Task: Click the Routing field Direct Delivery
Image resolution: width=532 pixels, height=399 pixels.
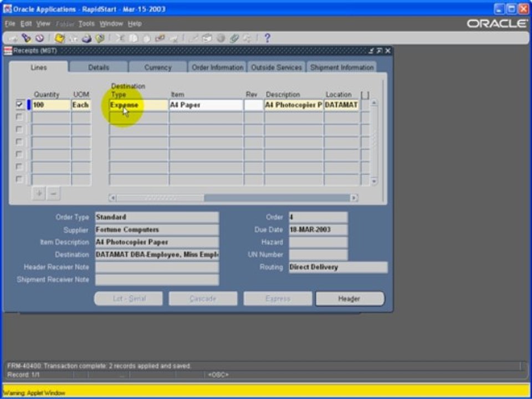Action: click(x=338, y=267)
